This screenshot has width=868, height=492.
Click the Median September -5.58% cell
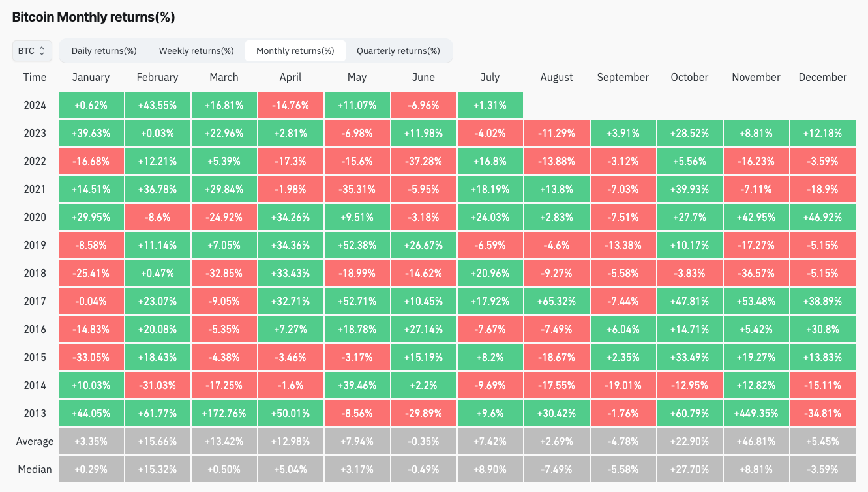pyautogui.click(x=623, y=469)
